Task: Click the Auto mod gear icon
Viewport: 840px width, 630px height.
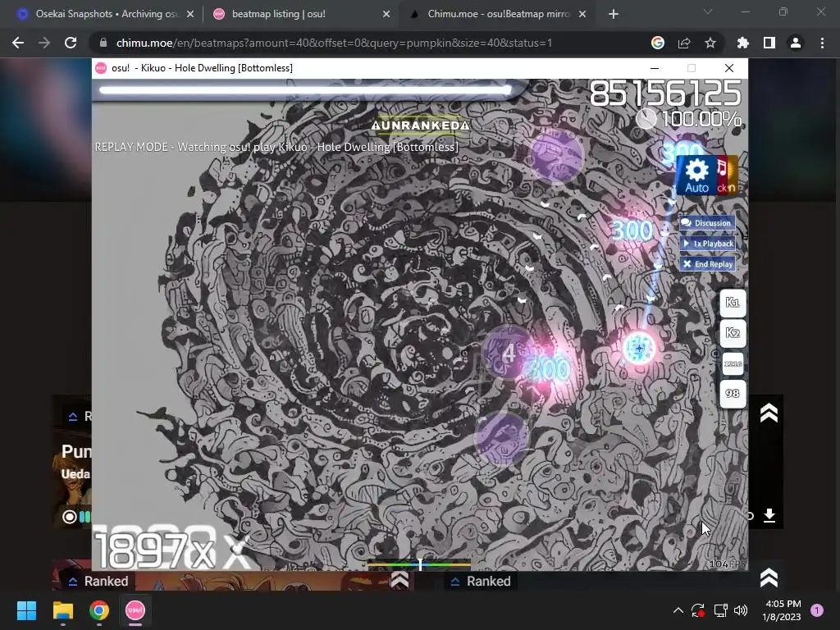Action: 696,176
